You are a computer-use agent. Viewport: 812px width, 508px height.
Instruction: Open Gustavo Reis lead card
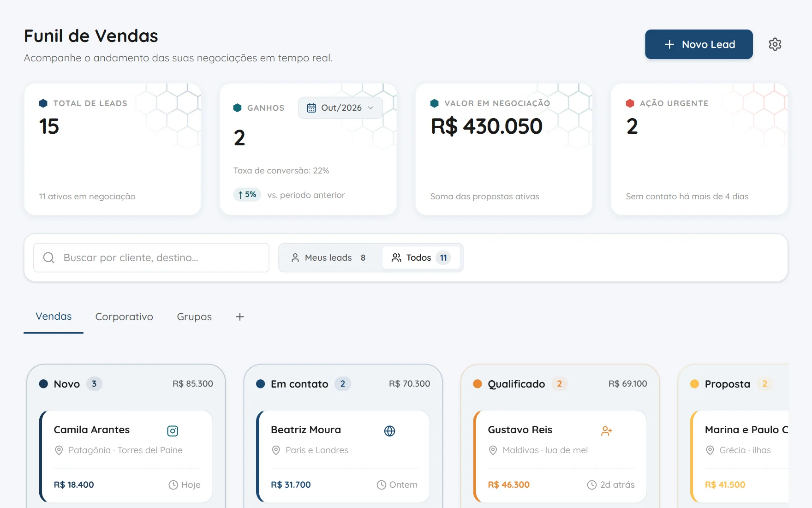560,456
